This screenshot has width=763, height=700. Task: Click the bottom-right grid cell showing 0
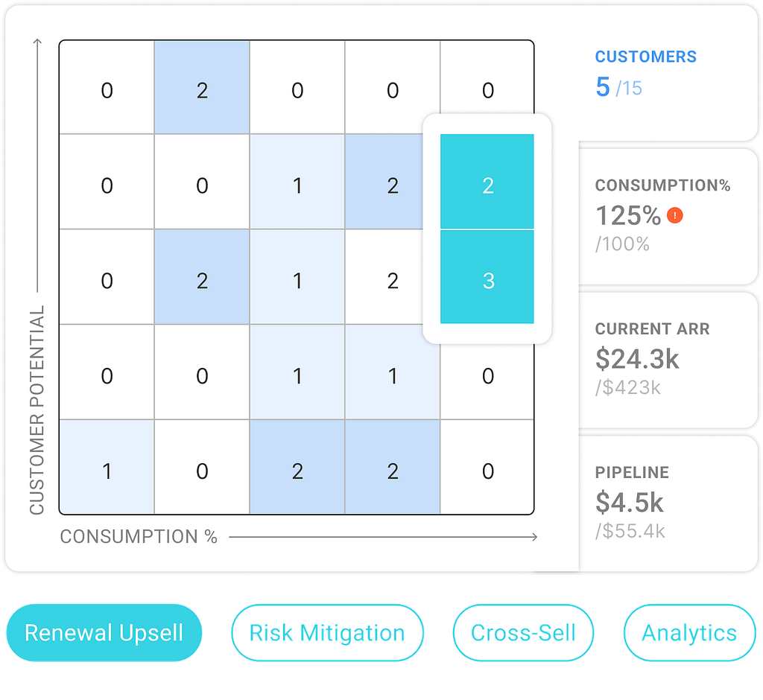tap(487, 467)
